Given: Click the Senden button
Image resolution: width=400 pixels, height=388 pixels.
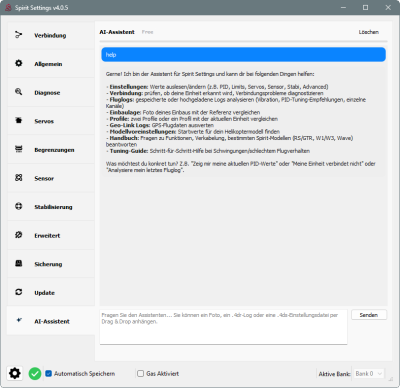Looking at the screenshot, I should pyautogui.click(x=369, y=315).
